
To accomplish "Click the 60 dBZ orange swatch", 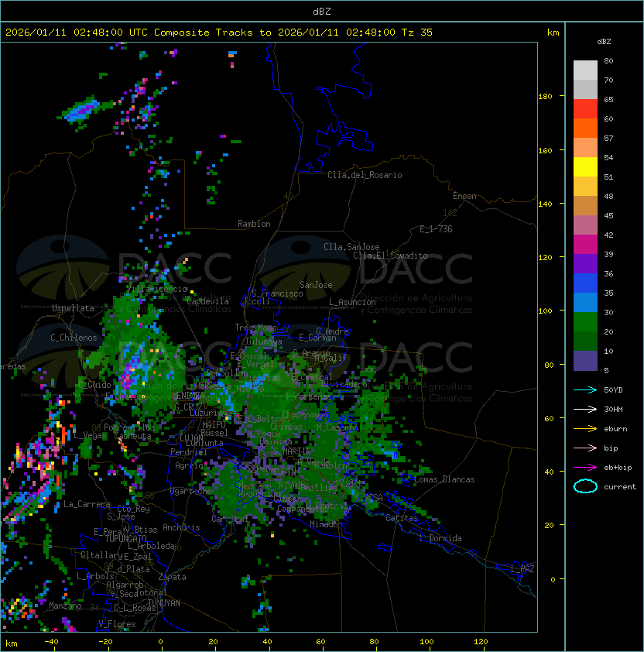I will point(585,128).
